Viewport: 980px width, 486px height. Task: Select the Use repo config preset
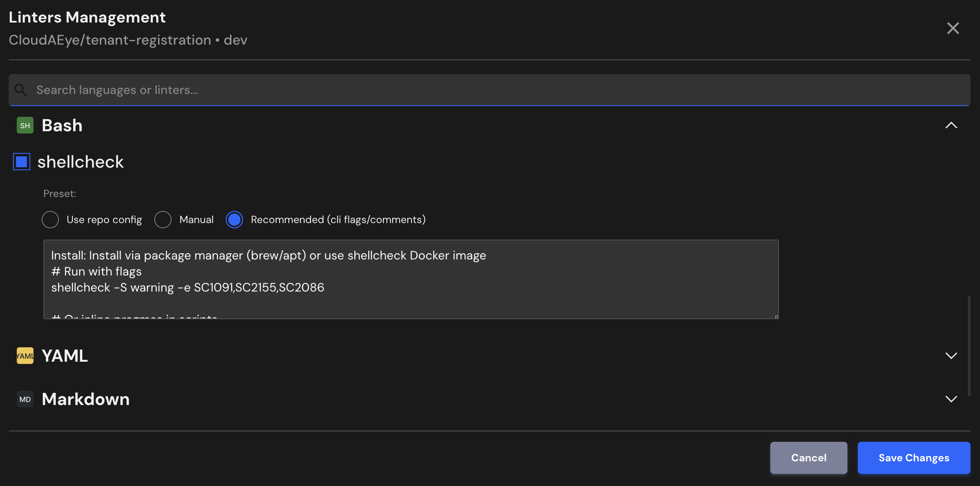click(50, 220)
